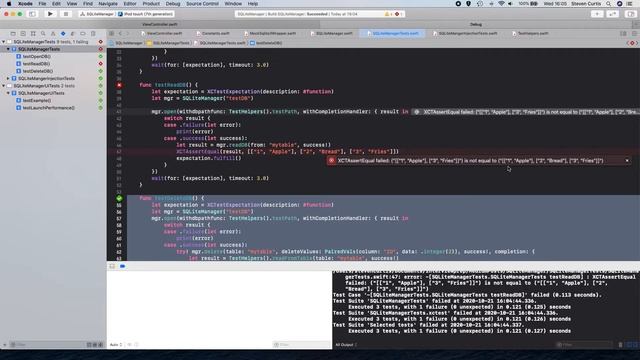Switch to the SQLiteManager.swift editor tab

point(331,33)
